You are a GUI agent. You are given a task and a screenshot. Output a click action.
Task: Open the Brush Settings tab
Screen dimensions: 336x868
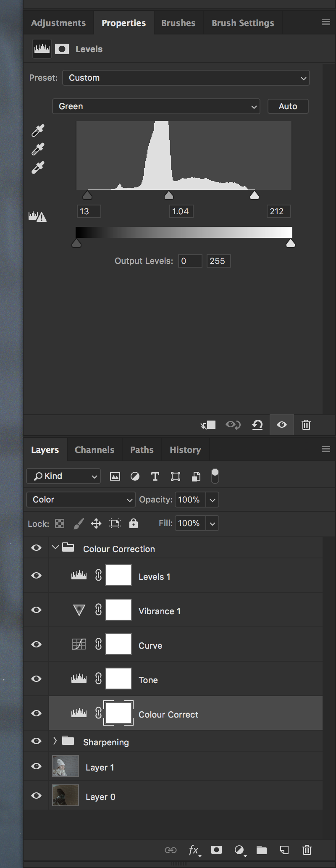[242, 23]
